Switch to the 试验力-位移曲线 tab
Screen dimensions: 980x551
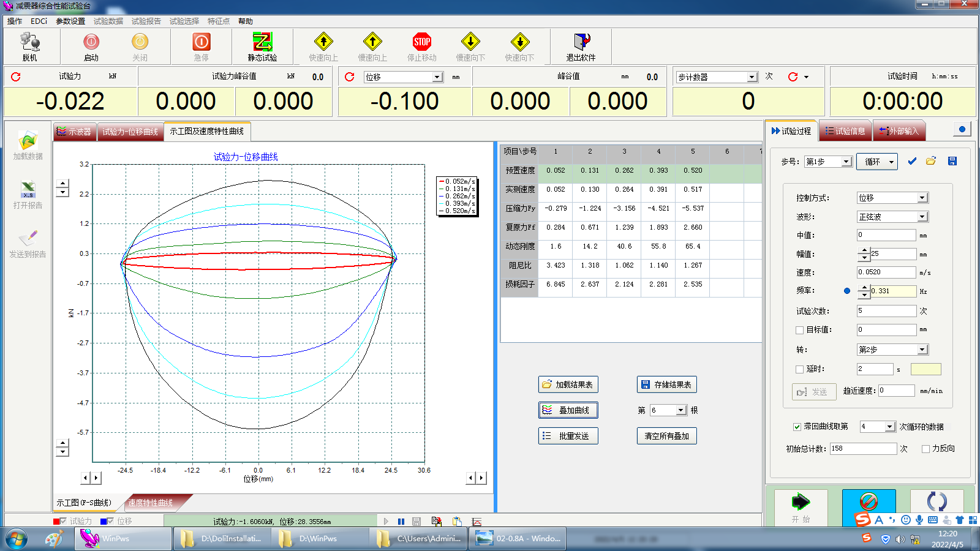click(130, 132)
